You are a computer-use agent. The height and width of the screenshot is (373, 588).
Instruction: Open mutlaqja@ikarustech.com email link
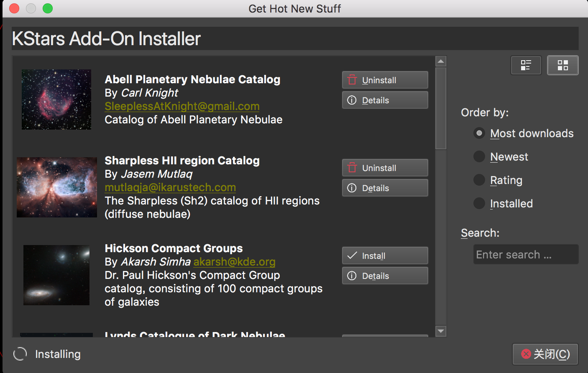coord(170,187)
